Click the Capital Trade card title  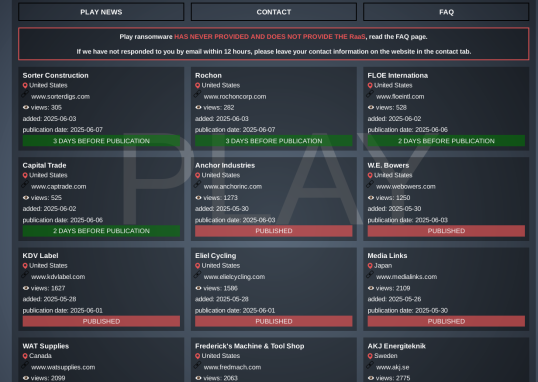44,165
